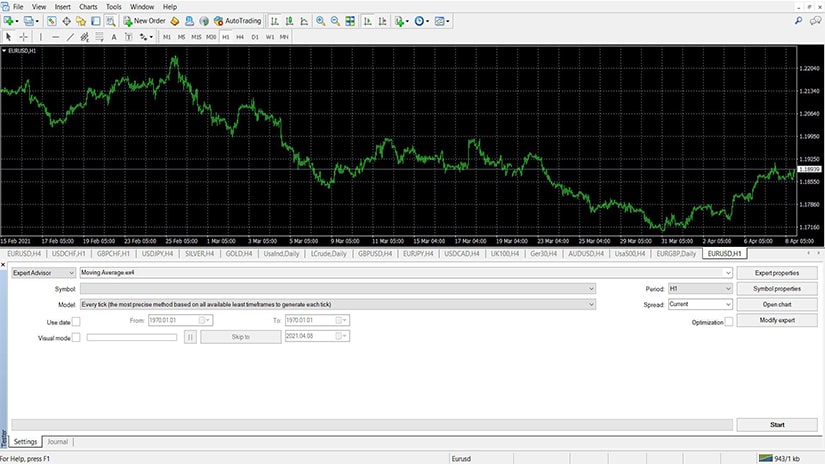This screenshot has height=464, width=825.
Task: Open the Charts menu
Action: [x=89, y=6]
